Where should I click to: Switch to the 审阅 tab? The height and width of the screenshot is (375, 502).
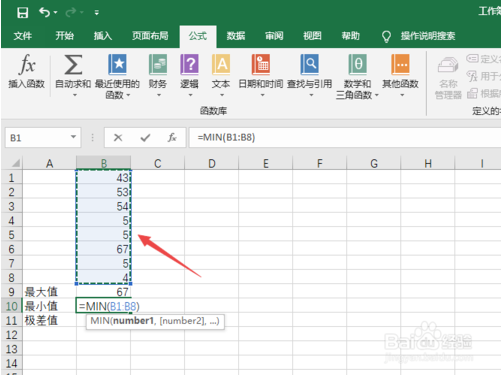coord(274,36)
